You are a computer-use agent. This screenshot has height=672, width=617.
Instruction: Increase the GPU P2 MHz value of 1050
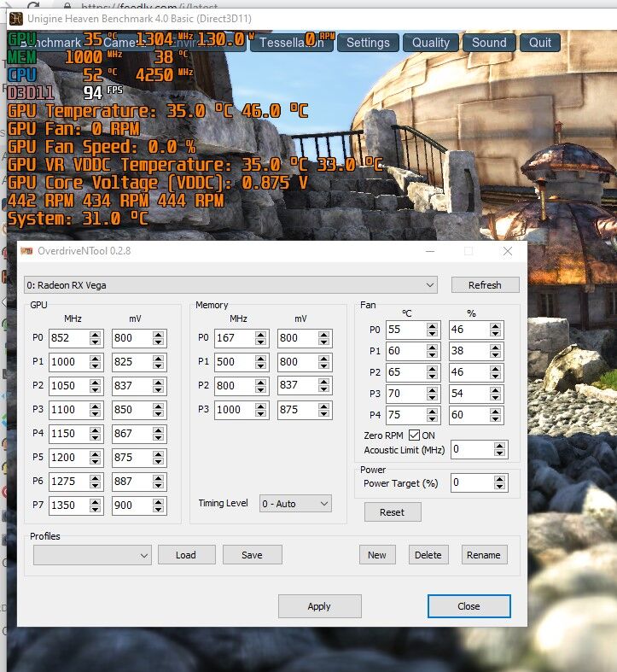coord(95,382)
